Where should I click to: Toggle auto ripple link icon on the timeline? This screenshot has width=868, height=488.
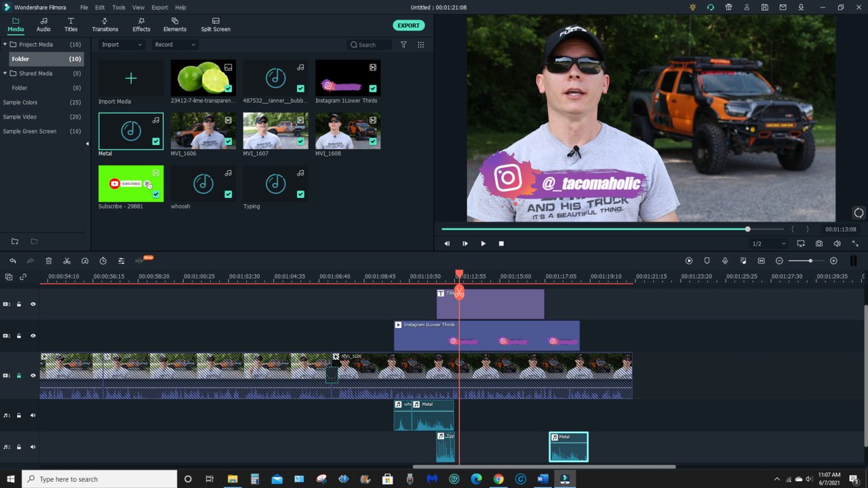pos(23,277)
